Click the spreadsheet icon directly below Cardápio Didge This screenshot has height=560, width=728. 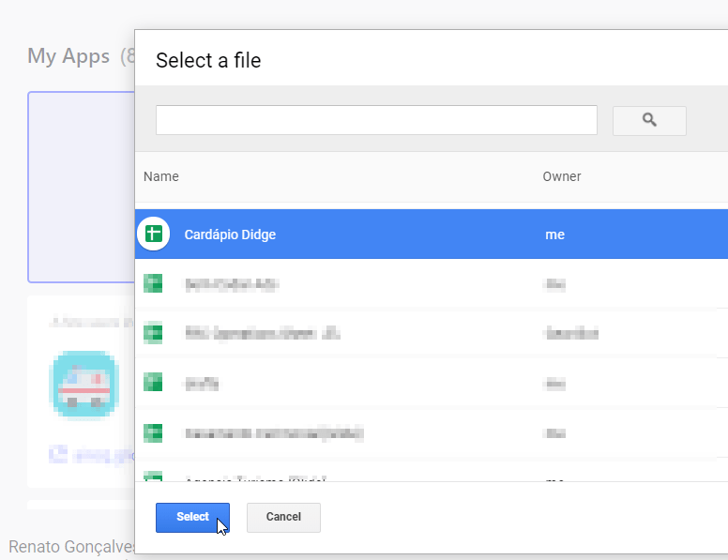(153, 283)
